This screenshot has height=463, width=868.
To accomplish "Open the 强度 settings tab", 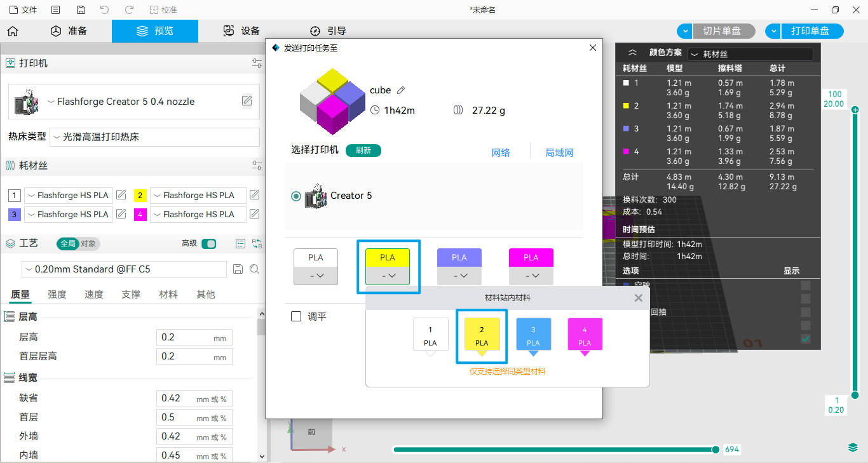I will pyautogui.click(x=57, y=294).
